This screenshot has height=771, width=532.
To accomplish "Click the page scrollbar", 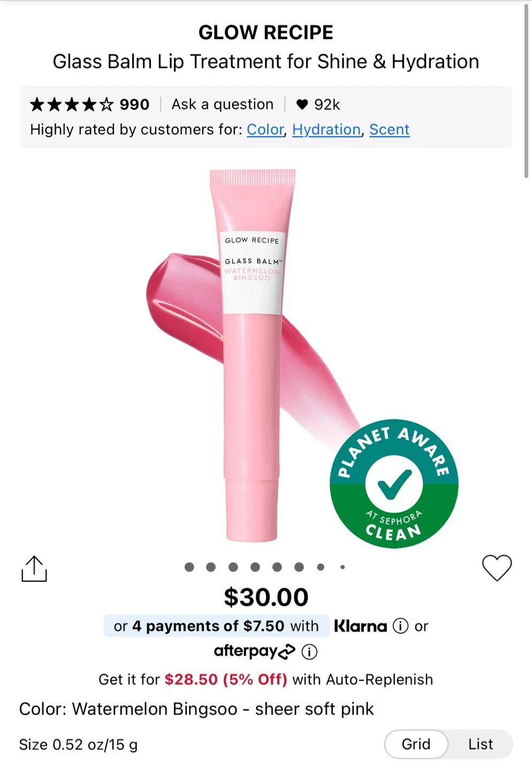I will tap(526, 91).
